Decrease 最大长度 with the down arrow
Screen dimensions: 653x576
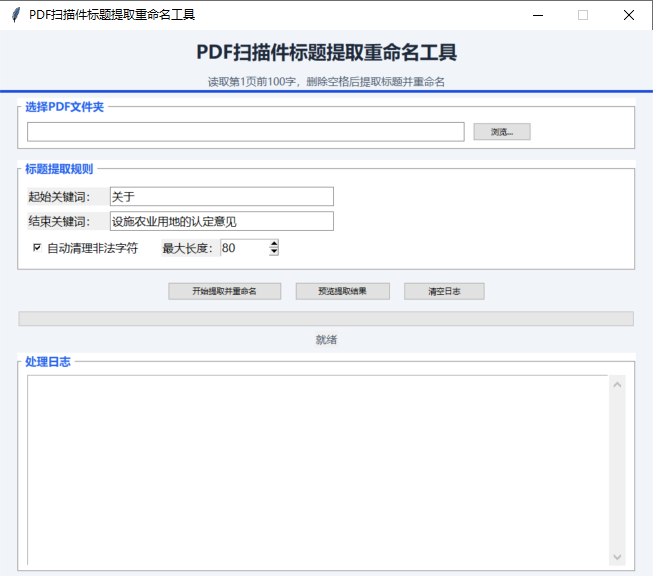click(x=274, y=252)
